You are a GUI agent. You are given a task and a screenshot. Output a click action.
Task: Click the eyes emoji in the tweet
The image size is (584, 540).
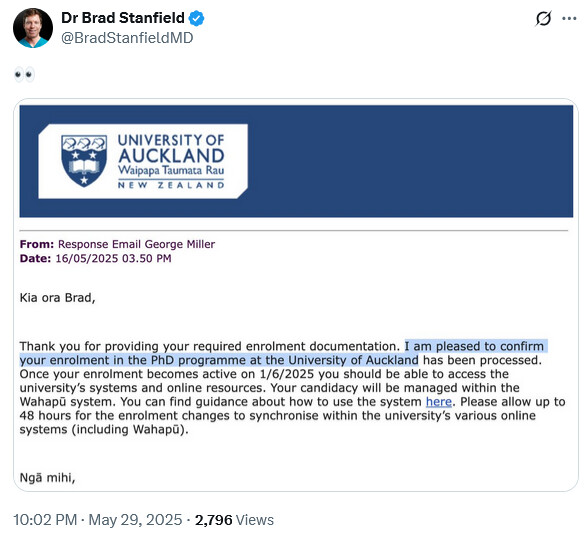(x=24, y=74)
